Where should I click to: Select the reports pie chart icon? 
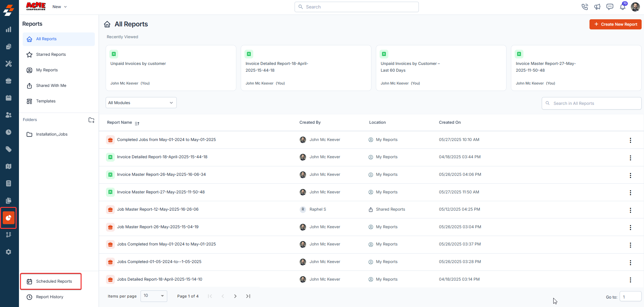click(x=8, y=218)
